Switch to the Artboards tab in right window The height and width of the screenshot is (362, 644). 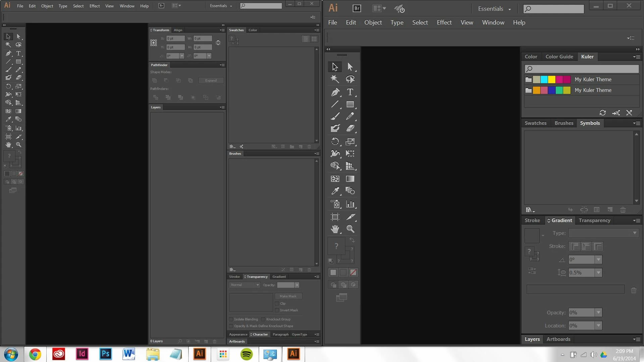click(558, 339)
